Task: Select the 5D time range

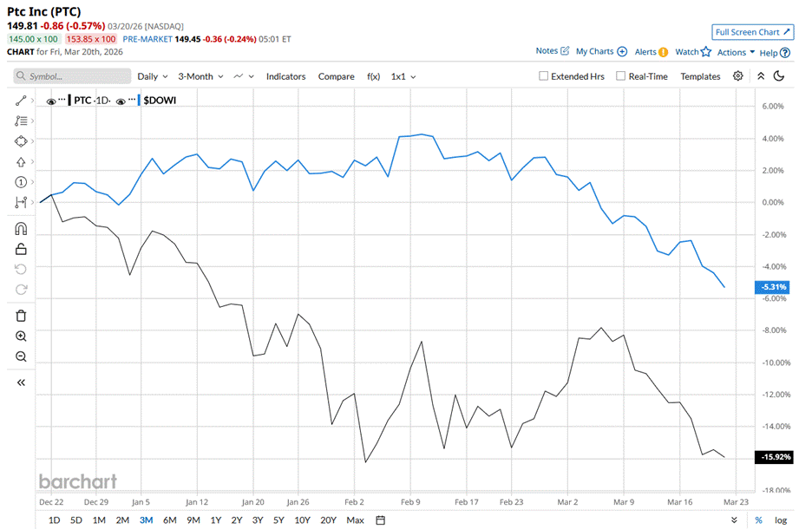Action: pyautogui.click(x=76, y=520)
